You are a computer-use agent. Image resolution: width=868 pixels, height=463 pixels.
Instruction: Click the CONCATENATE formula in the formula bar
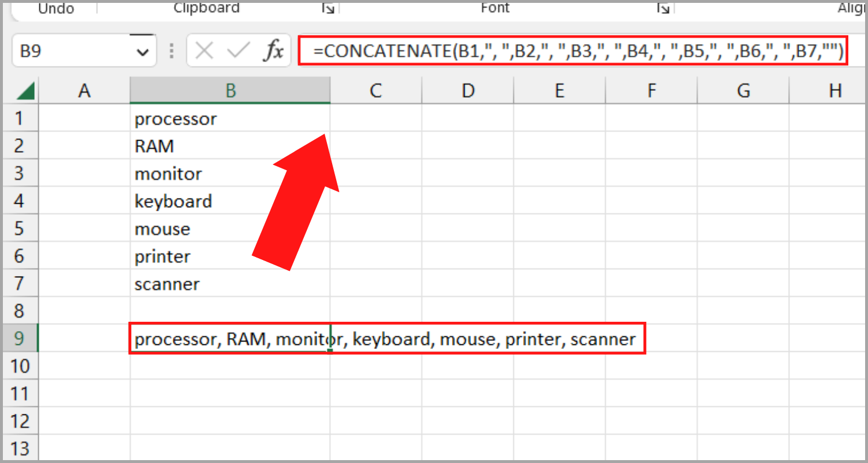573,52
